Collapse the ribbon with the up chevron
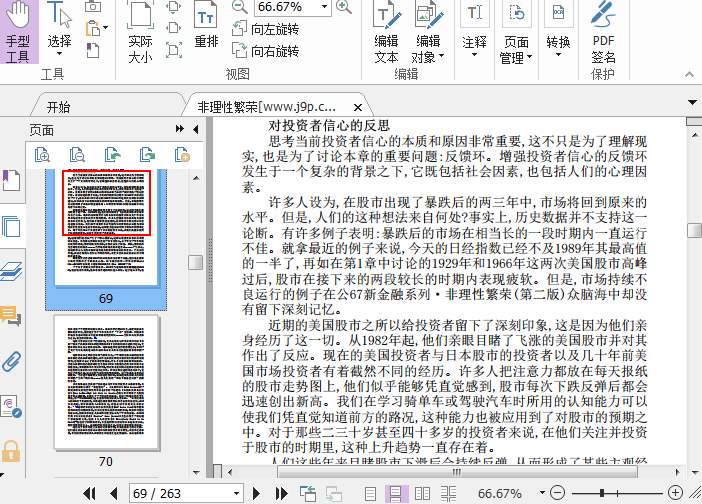Image resolution: width=702 pixels, height=504 pixels. [x=689, y=74]
